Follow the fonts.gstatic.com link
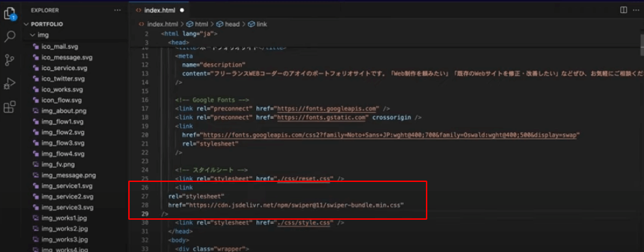Viewport: 644px width, 252px height. point(321,117)
